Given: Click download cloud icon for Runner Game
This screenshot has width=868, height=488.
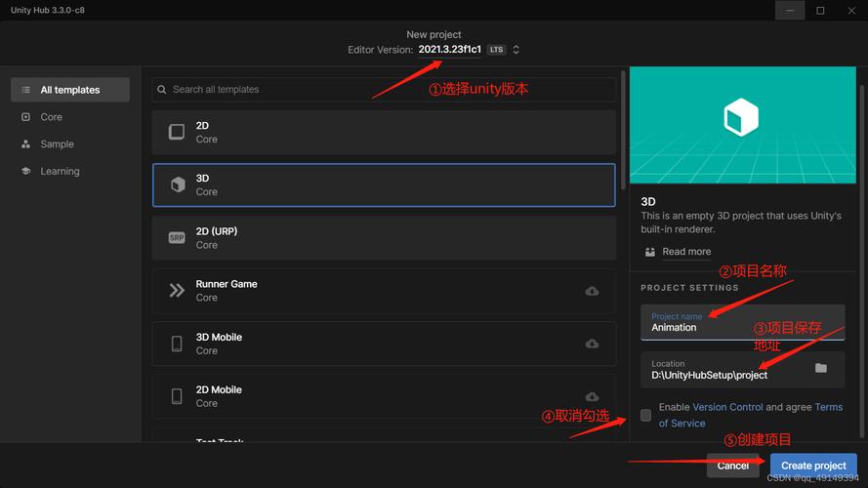Looking at the screenshot, I should [x=592, y=291].
